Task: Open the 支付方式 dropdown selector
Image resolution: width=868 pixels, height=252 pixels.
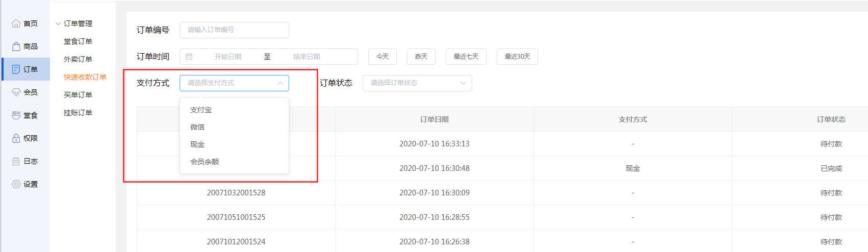Action: [x=234, y=83]
